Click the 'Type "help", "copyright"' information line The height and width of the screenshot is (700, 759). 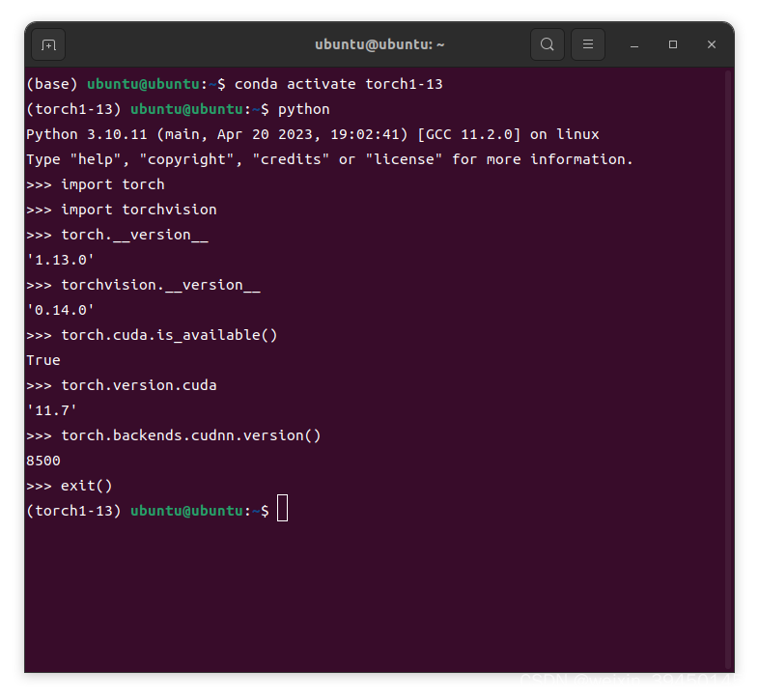coord(329,159)
